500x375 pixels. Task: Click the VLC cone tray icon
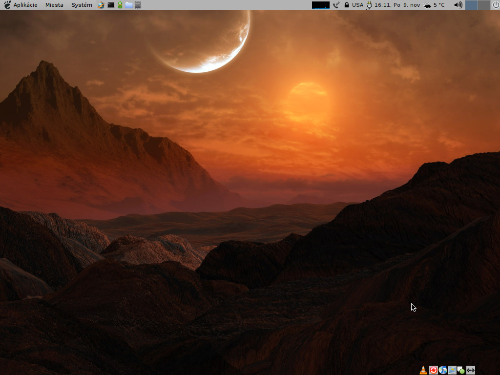click(423, 370)
